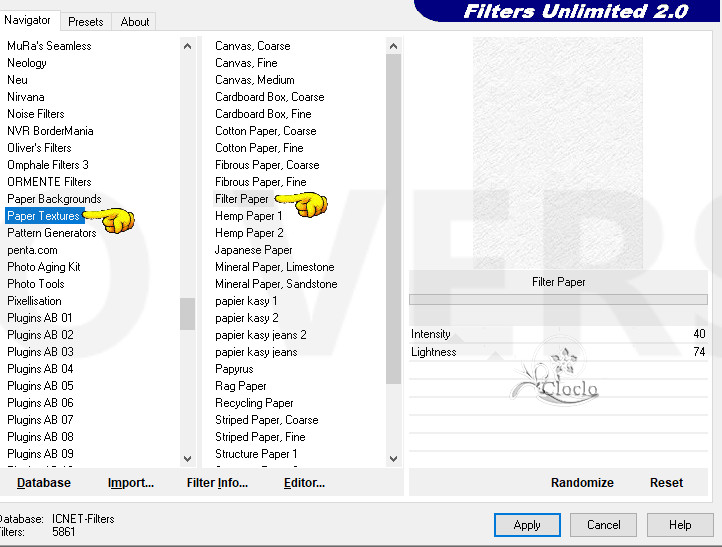Select the Neology category

point(27,63)
